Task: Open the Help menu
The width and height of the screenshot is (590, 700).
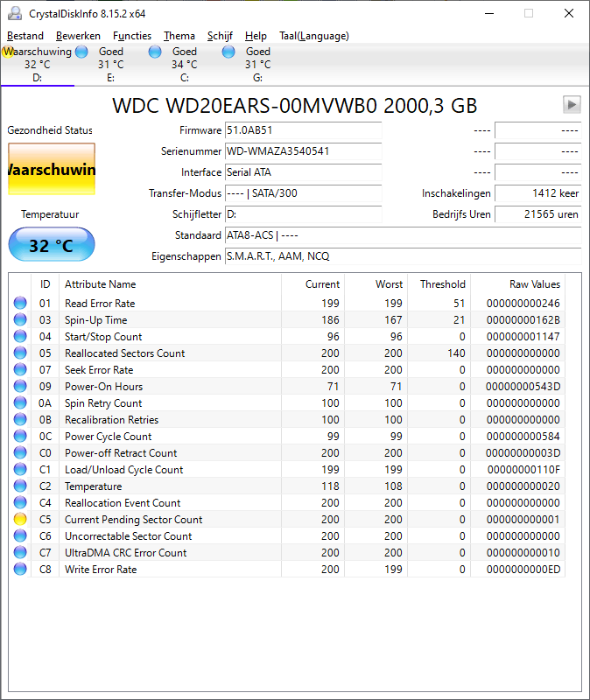Action: [x=256, y=36]
